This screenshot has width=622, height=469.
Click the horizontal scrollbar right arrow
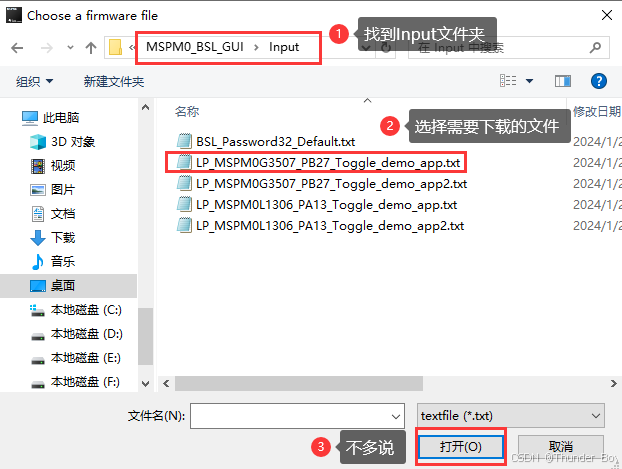coord(613,384)
